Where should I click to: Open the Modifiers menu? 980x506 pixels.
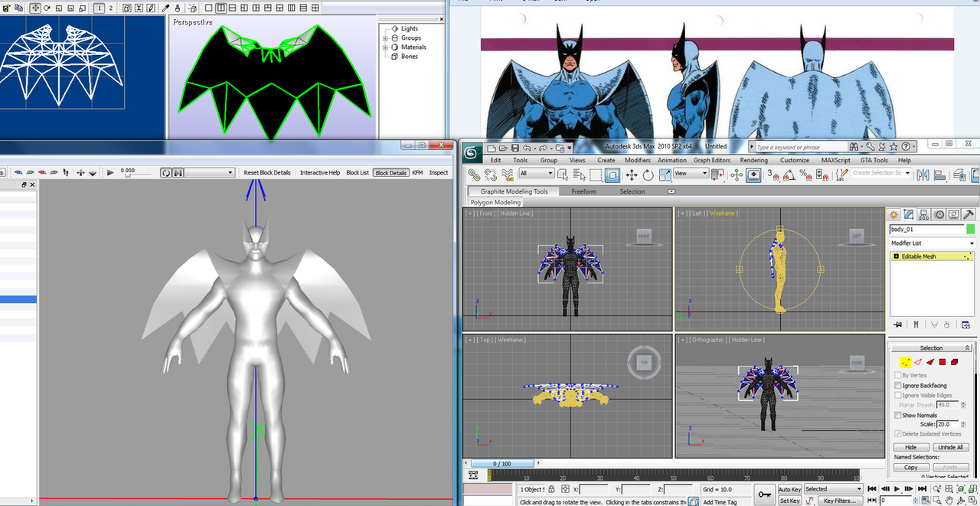pyautogui.click(x=637, y=160)
